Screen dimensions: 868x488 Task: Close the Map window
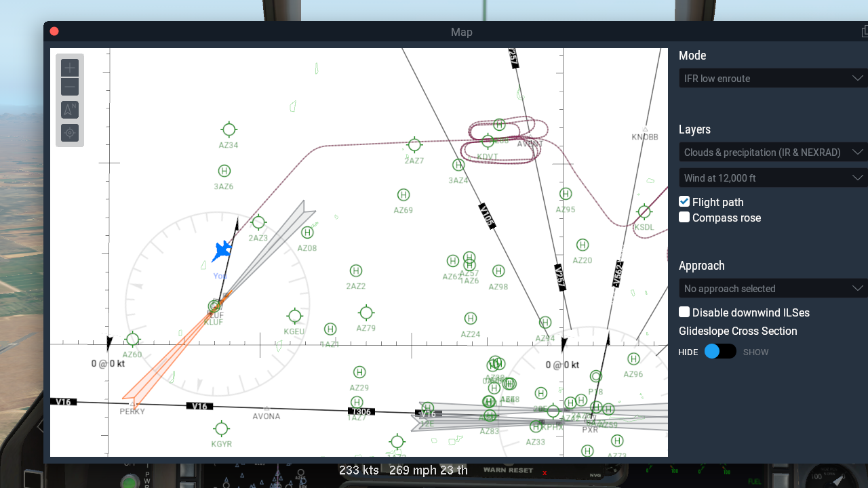tap(54, 31)
